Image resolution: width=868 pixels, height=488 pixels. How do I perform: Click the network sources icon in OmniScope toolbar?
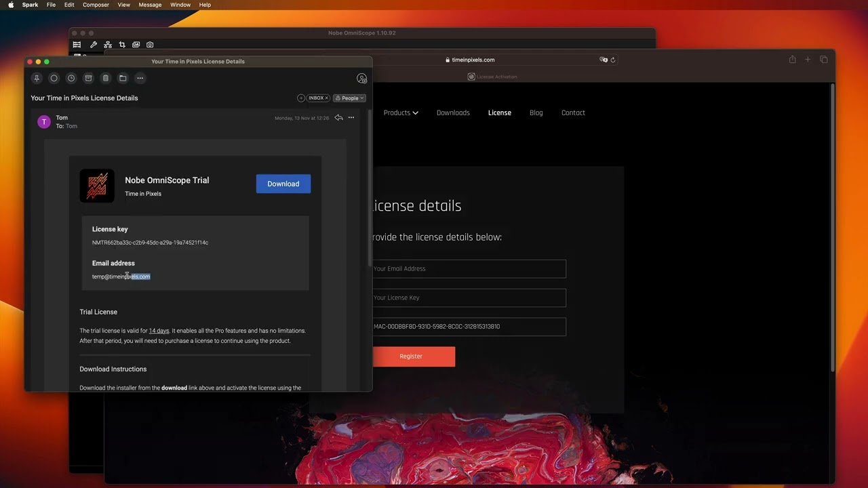click(x=108, y=45)
